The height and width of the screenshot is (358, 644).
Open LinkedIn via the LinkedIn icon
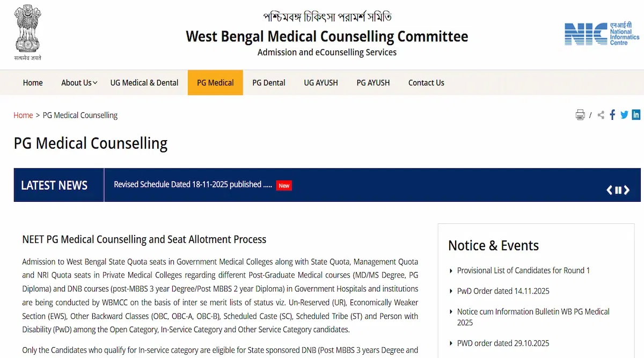coord(636,114)
